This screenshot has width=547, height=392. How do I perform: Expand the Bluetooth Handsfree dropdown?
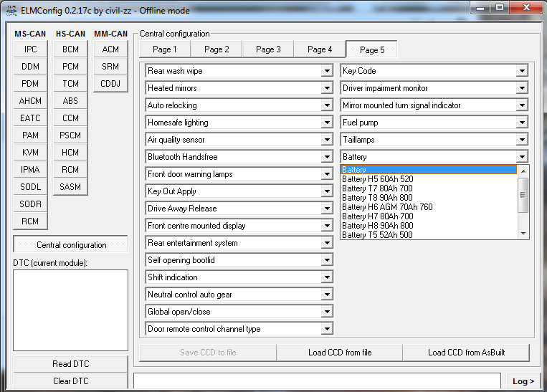[x=327, y=157]
